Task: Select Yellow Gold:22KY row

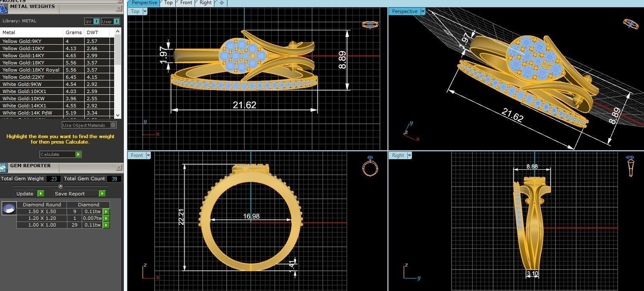Action: tap(57, 77)
